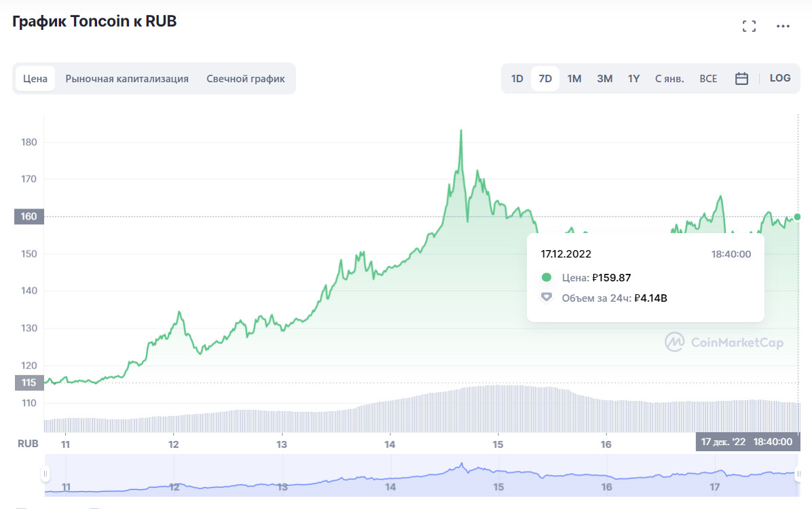This screenshot has height=509, width=812.
Task: Show all-time data with ВСЕ
Action: click(x=708, y=79)
